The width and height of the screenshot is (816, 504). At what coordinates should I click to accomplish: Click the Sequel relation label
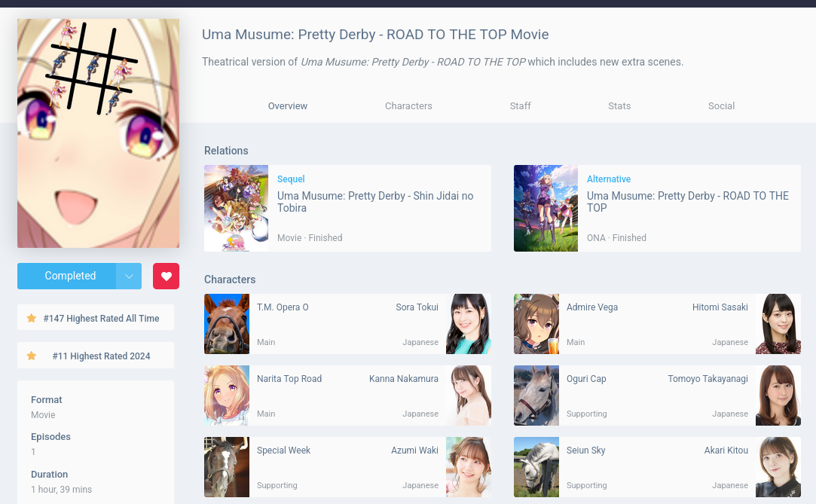point(291,179)
